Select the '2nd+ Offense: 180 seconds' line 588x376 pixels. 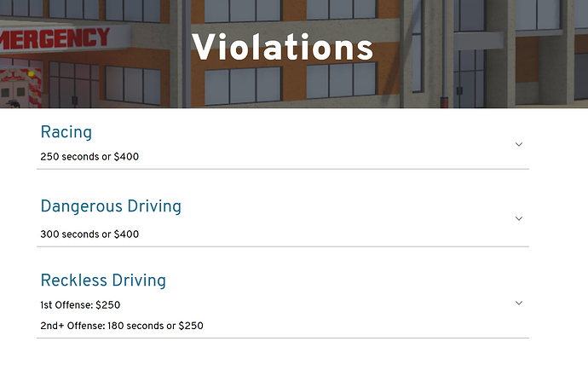point(122,326)
